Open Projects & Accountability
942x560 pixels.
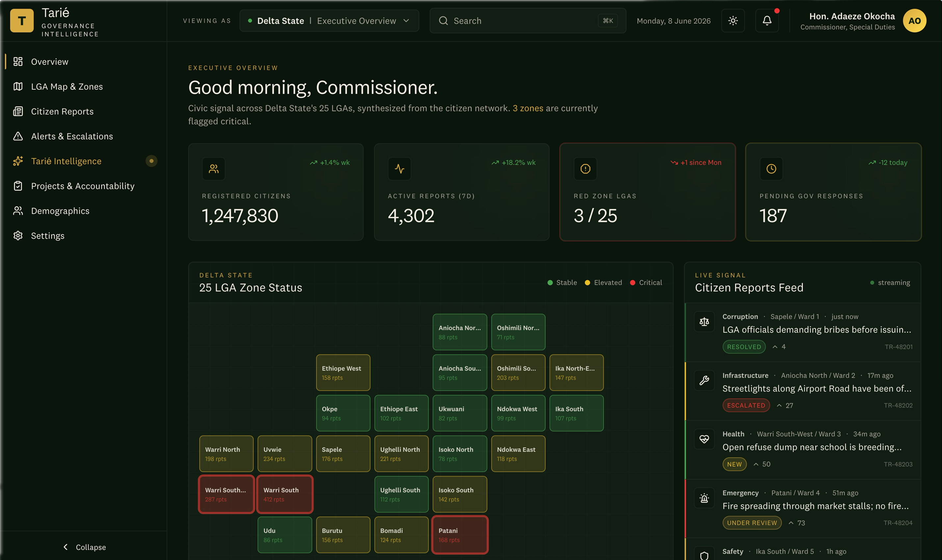click(x=83, y=186)
